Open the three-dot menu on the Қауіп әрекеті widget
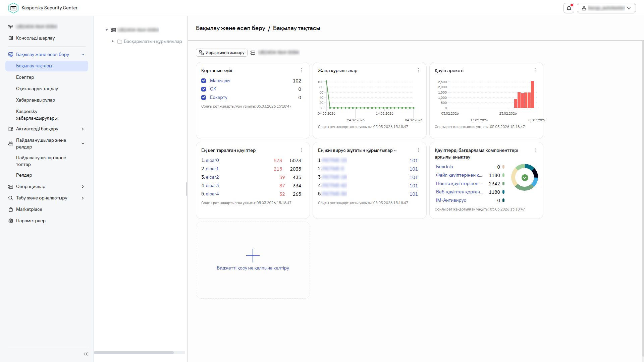This screenshot has width=644, height=362. click(535, 70)
